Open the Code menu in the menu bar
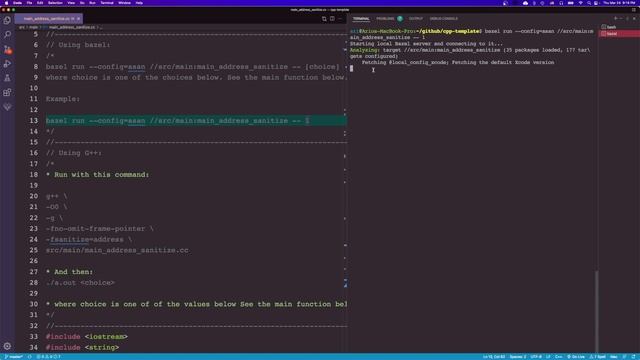The width and height of the screenshot is (640, 360). 17,3
